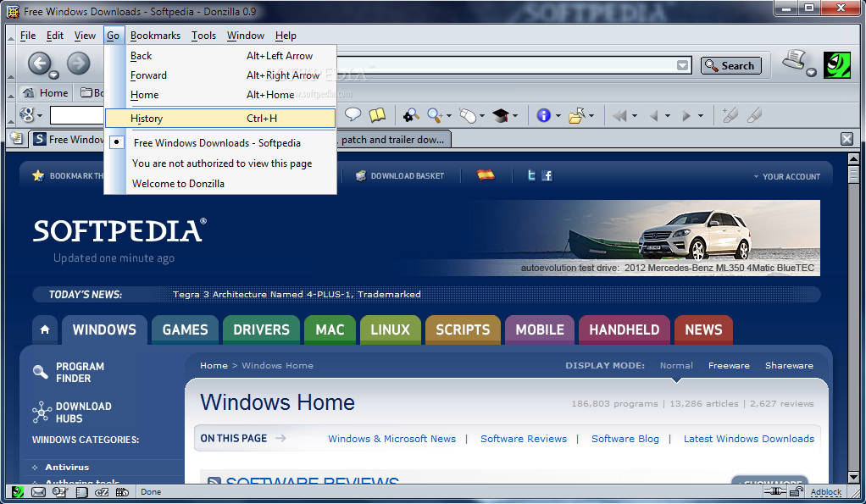Click the Facebook icon on Softpedia header
This screenshot has width=866, height=504.
tap(547, 175)
